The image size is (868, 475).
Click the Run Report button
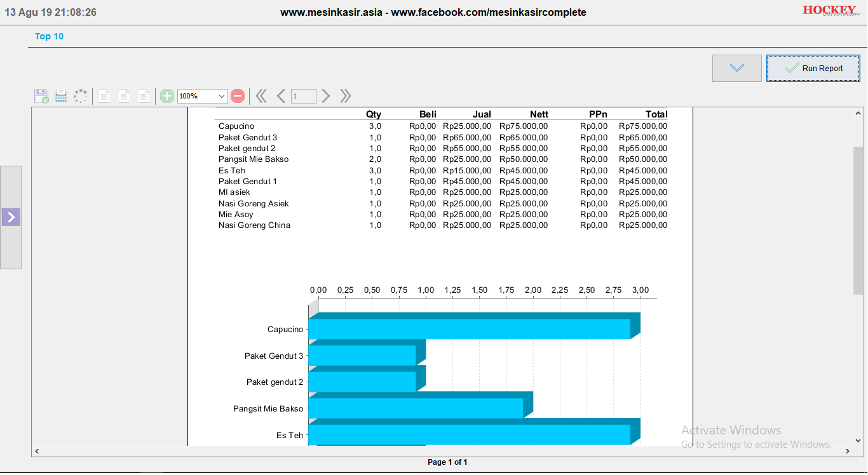pos(813,68)
